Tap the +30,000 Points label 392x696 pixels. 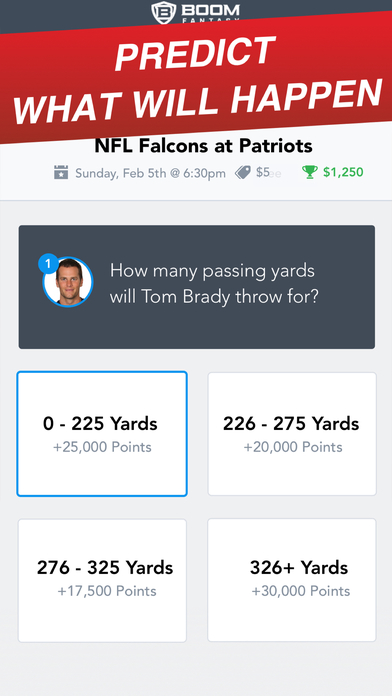coord(301,591)
